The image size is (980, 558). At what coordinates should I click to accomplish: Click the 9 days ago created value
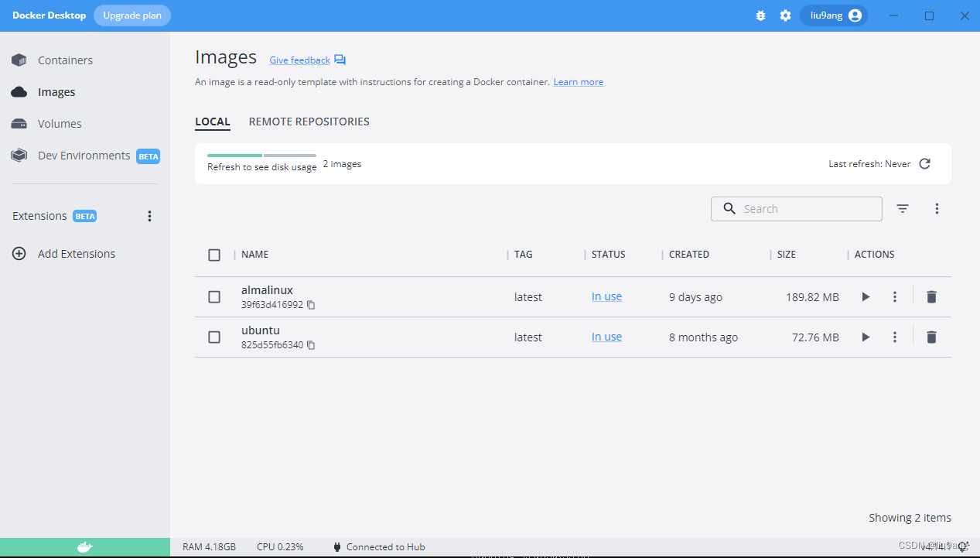click(x=695, y=297)
